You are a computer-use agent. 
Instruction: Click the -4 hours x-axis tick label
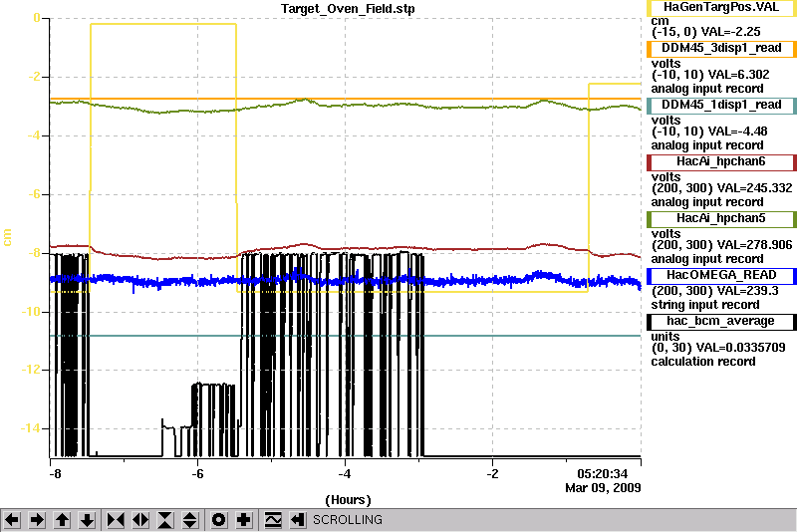(x=345, y=474)
